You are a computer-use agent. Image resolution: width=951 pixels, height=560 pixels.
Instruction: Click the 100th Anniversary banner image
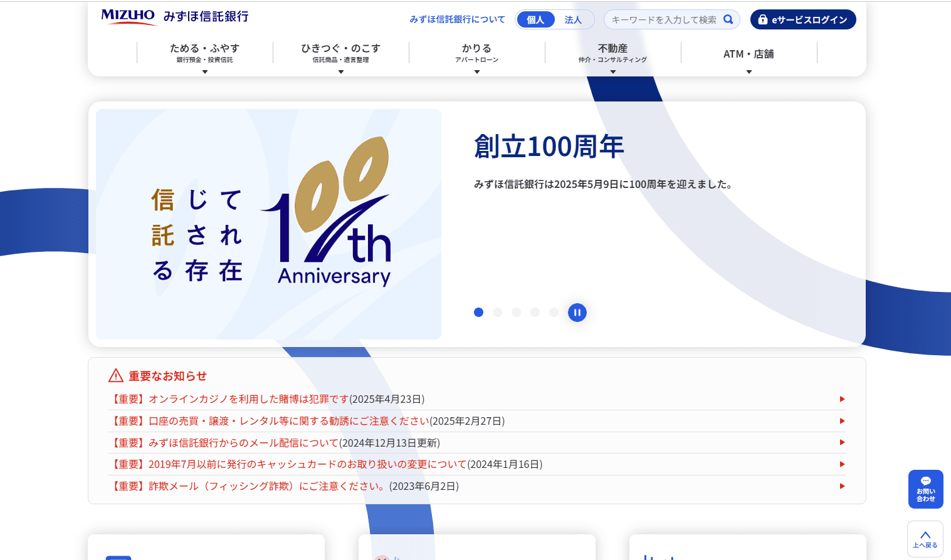point(268,224)
